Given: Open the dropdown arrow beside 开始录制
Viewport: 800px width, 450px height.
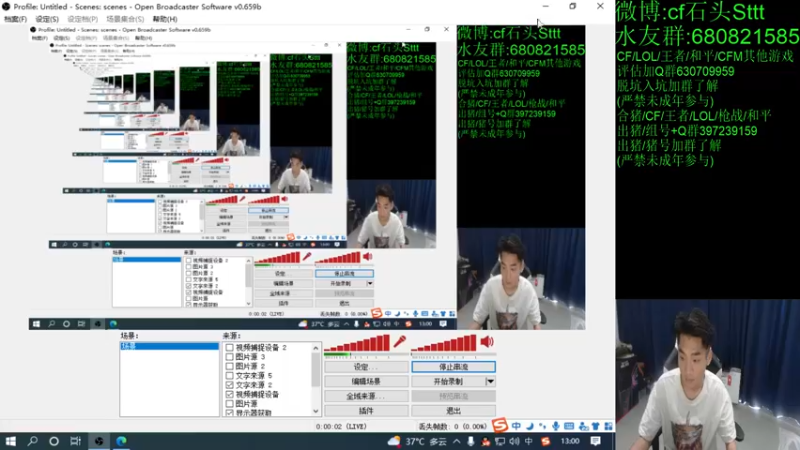Looking at the screenshot, I should (x=490, y=381).
